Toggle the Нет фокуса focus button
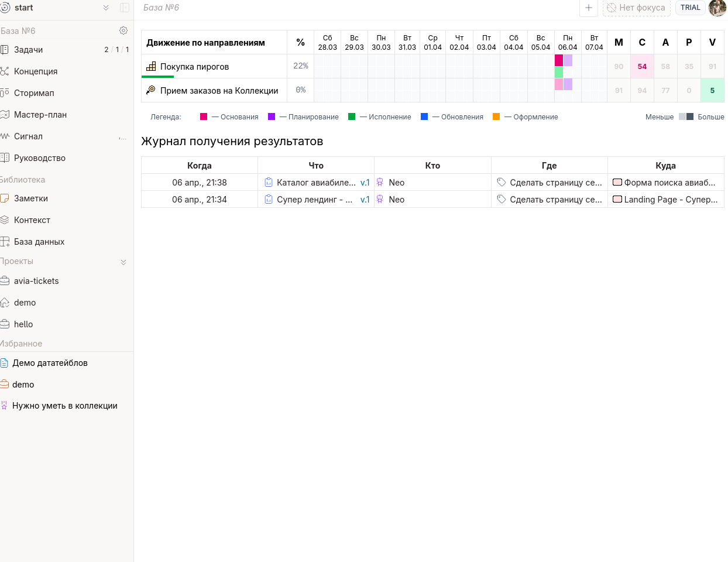The width and height of the screenshot is (728, 562). (x=636, y=8)
